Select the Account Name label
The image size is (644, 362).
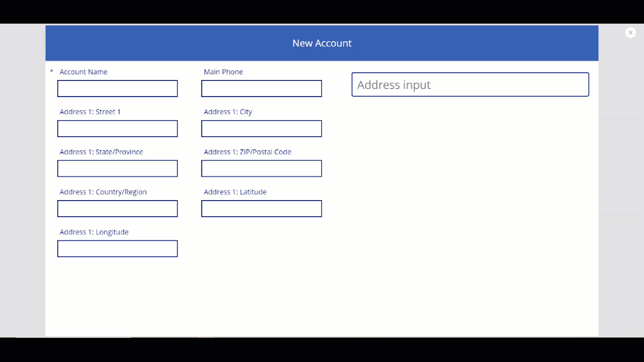click(84, 71)
